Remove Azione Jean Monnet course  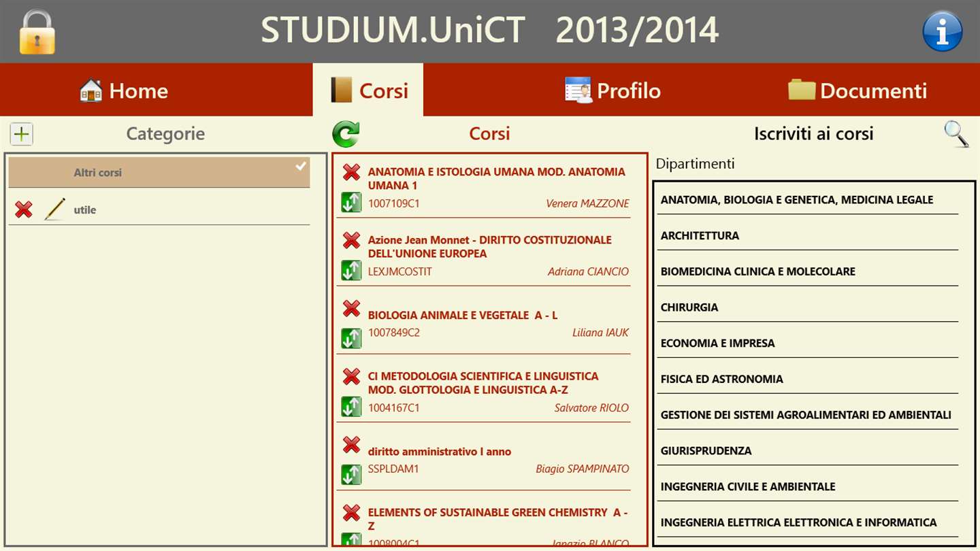(351, 240)
